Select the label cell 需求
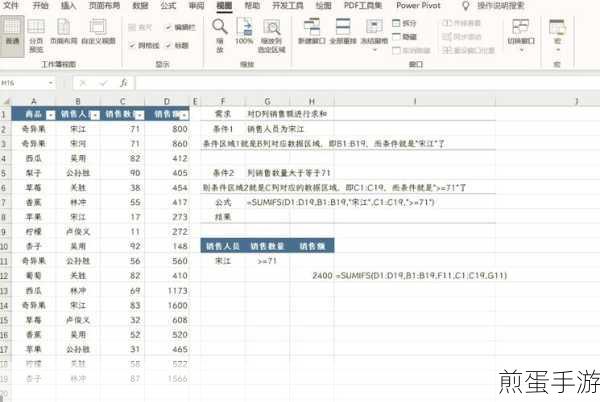This screenshot has height=402, width=600. 223,114
